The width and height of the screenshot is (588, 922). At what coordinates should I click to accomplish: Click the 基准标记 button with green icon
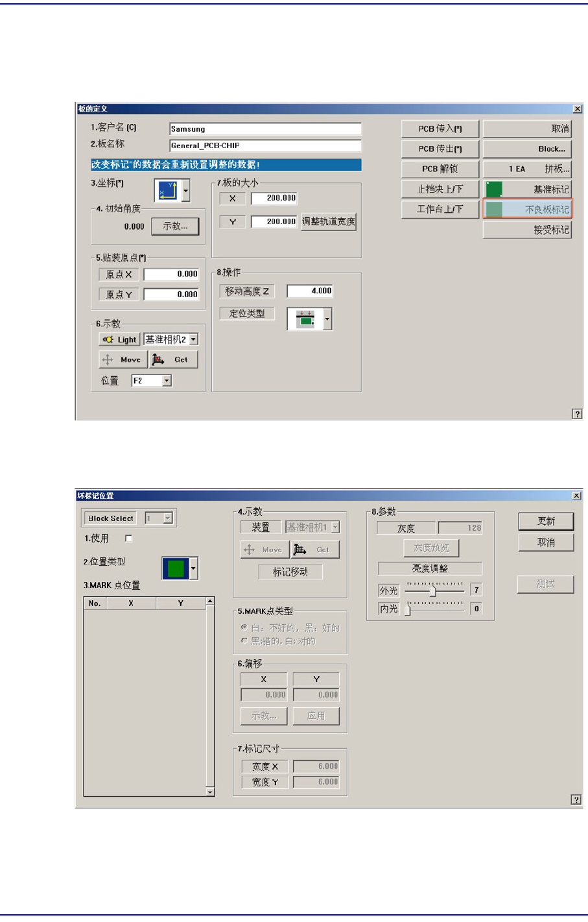[x=527, y=189]
